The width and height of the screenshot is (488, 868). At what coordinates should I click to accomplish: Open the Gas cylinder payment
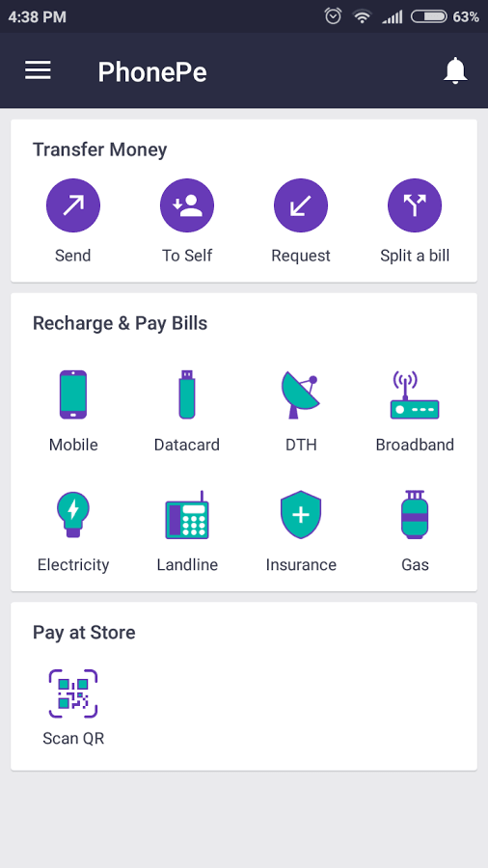click(x=415, y=515)
